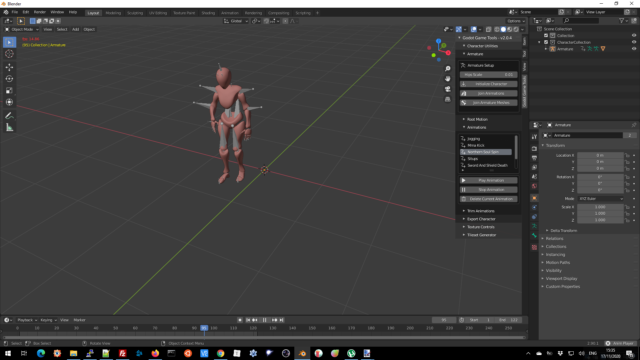Click the Join Armature Meshes button
This screenshot has width=640, height=360.
(x=488, y=103)
